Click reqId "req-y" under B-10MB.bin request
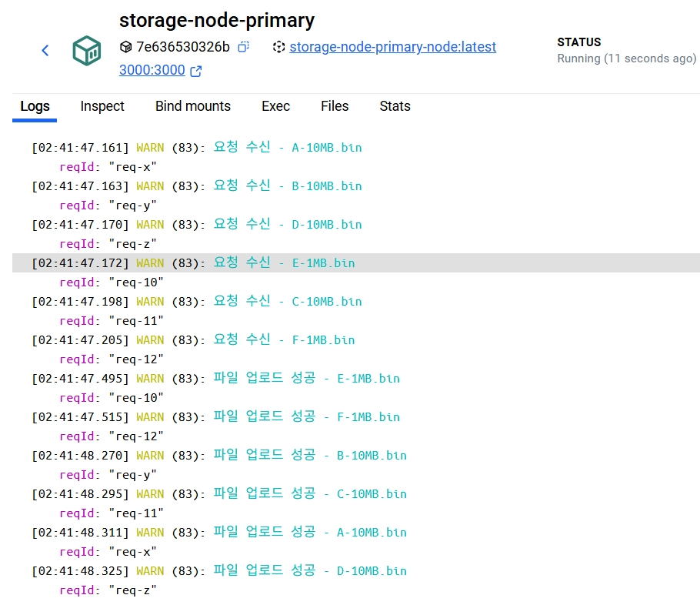700x615 pixels. (x=108, y=206)
